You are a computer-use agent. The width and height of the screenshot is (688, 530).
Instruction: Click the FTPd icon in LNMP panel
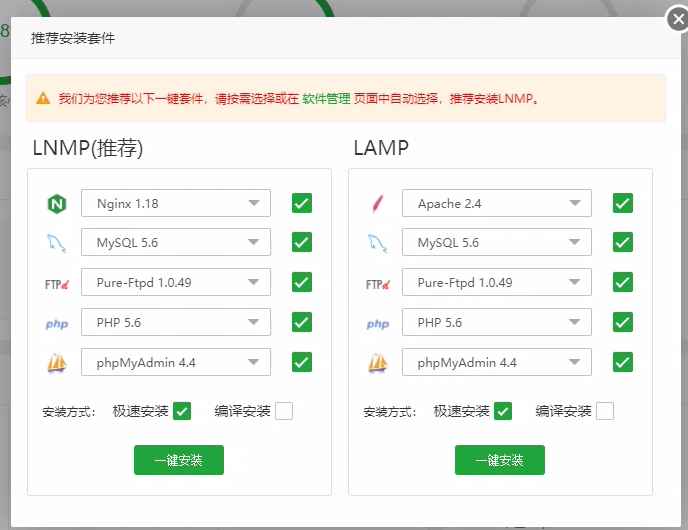57,284
